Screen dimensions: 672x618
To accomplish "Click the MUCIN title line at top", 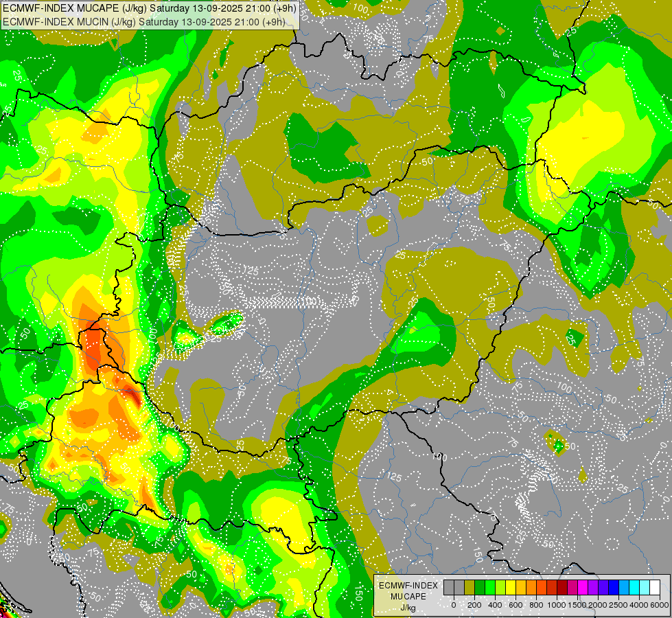I will pyautogui.click(x=144, y=21).
